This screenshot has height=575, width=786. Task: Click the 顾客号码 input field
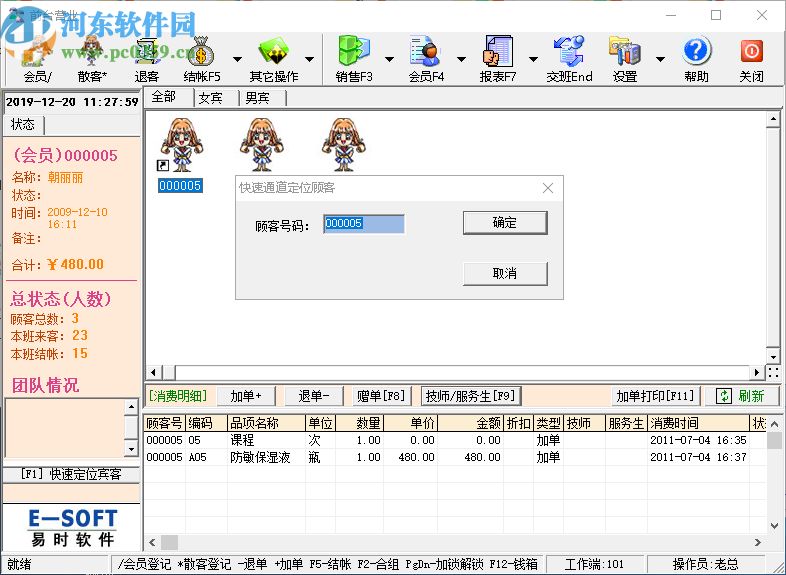364,224
